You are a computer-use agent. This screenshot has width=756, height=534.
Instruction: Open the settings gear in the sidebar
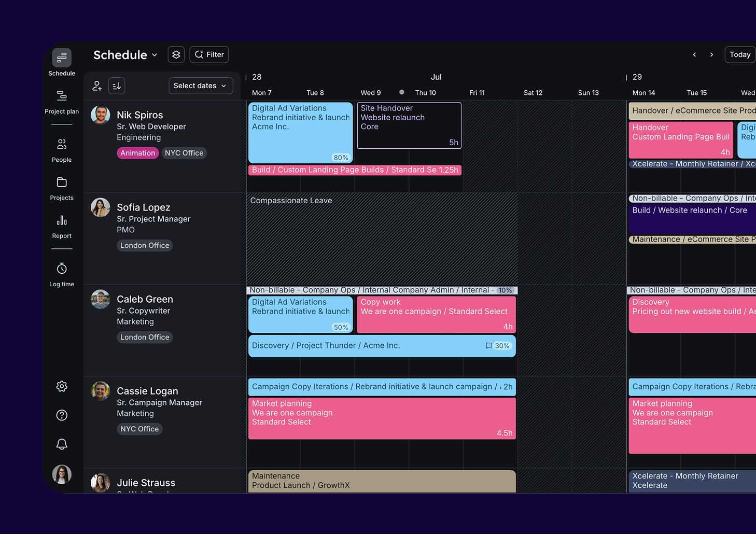(62, 386)
